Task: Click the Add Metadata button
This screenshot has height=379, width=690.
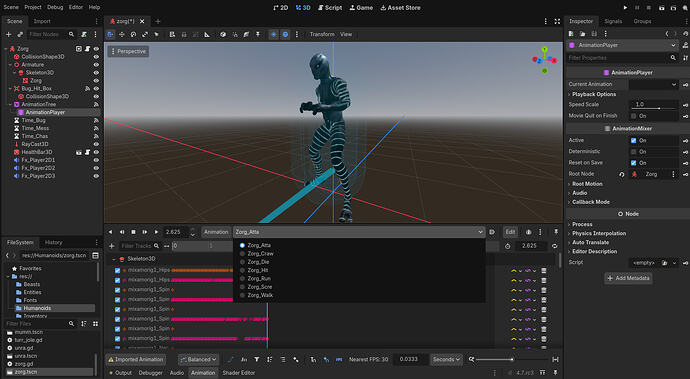Action: point(628,278)
